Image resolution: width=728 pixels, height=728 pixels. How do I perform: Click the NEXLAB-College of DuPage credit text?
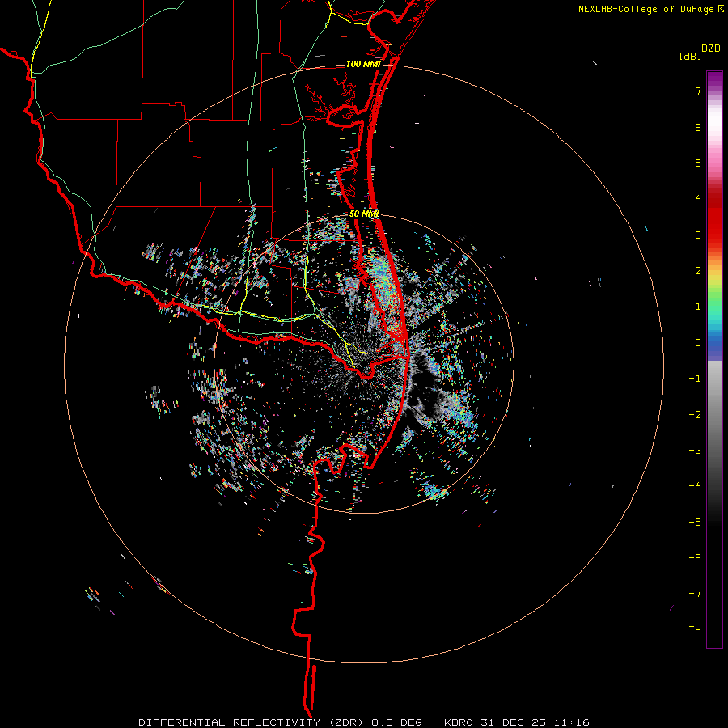(x=645, y=9)
